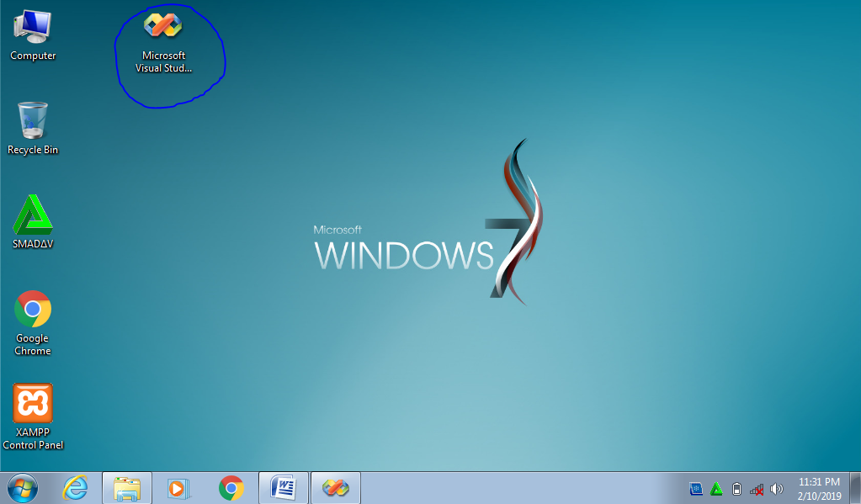Open Chrome from the taskbar
This screenshot has height=504, width=861.
pyautogui.click(x=231, y=488)
